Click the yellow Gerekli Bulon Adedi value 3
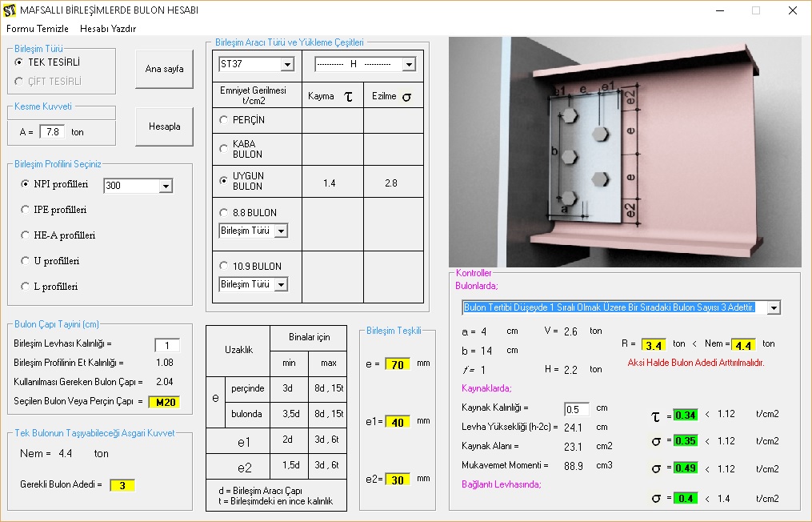 pyautogui.click(x=122, y=485)
